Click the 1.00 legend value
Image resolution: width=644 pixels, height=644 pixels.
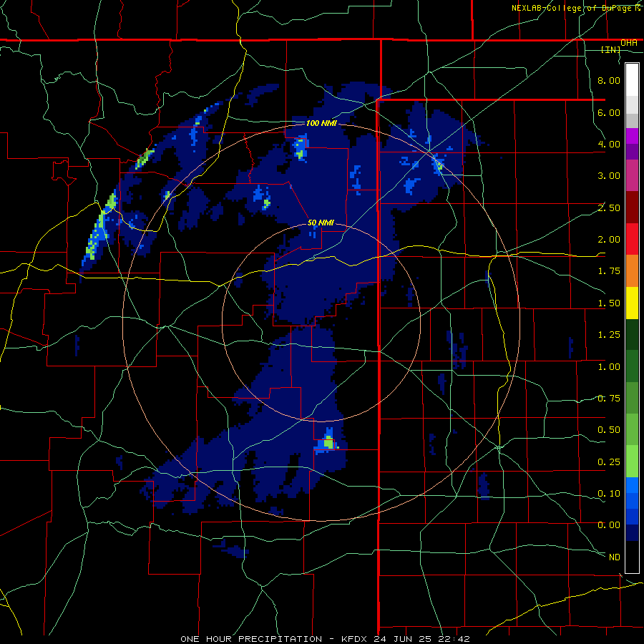click(609, 367)
